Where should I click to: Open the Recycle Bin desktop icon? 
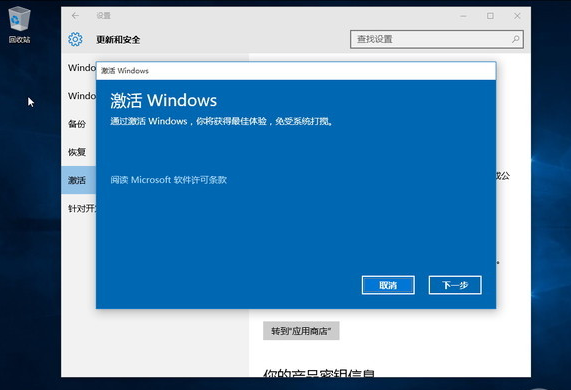pyautogui.click(x=19, y=25)
